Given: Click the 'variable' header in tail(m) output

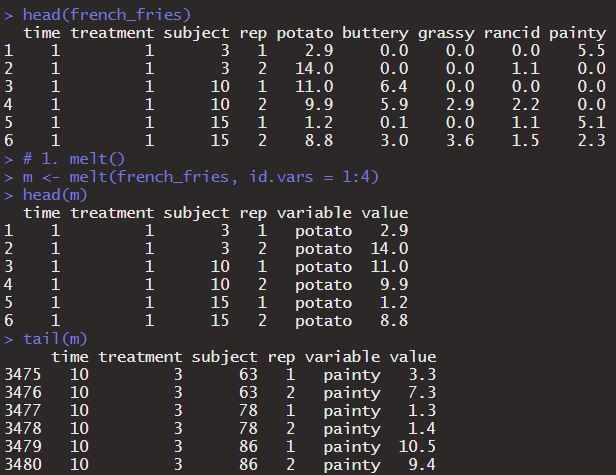Looking at the screenshot, I should point(343,357).
